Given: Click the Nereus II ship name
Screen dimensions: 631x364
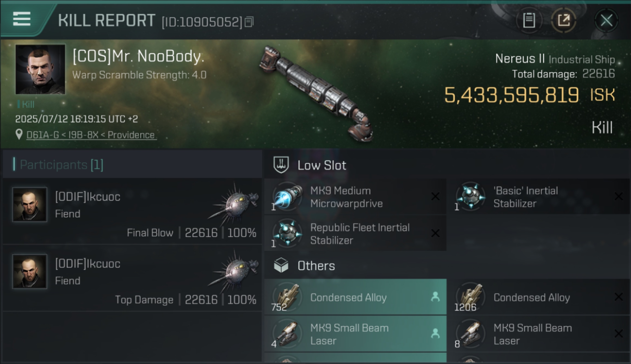Looking at the screenshot, I should point(519,59).
